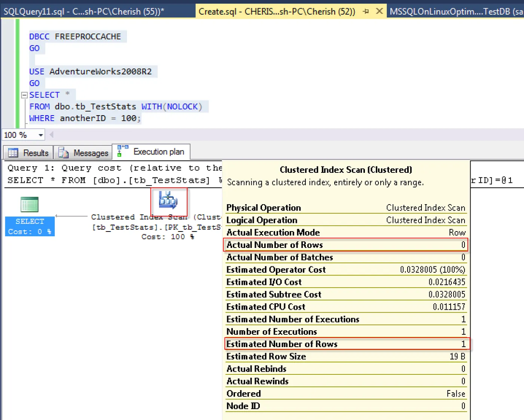Image resolution: width=524 pixels, height=420 pixels.
Task: Click the Execution plan tab icon
Action: pos(123,150)
